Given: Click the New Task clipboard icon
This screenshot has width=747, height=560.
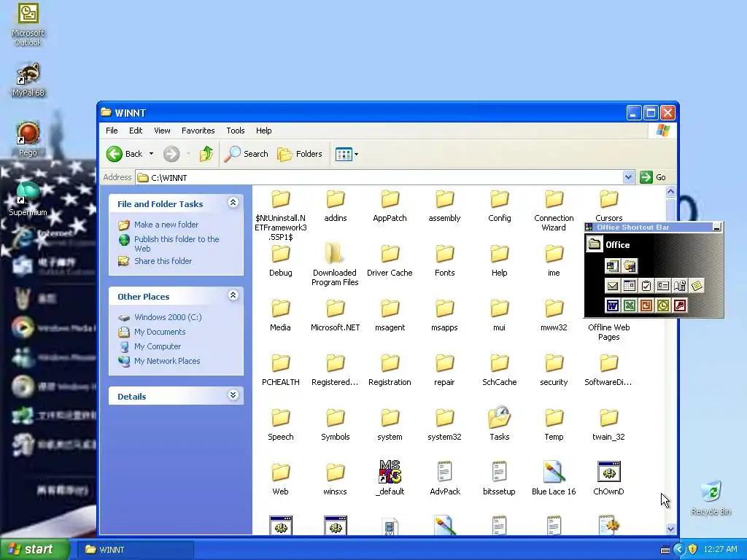Looking at the screenshot, I should (x=646, y=286).
